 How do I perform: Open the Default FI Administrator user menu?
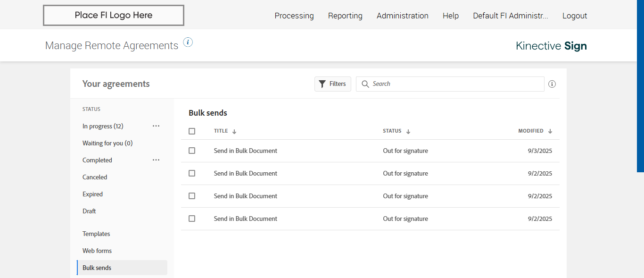tap(511, 16)
